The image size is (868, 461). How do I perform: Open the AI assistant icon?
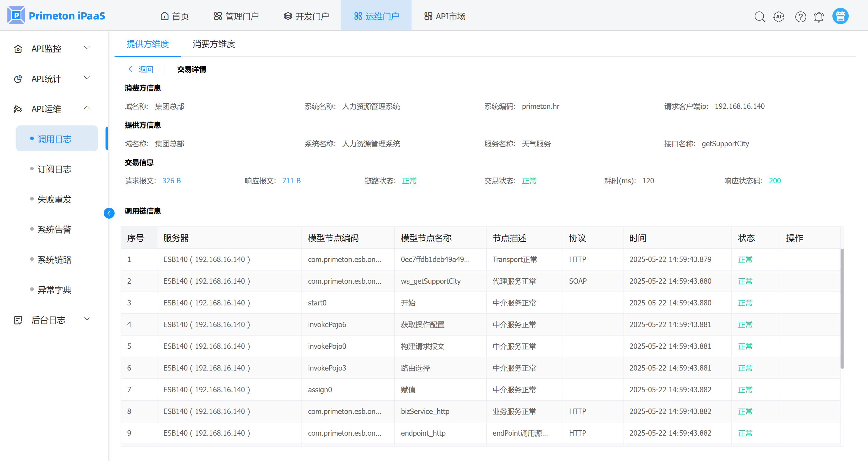(x=779, y=17)
